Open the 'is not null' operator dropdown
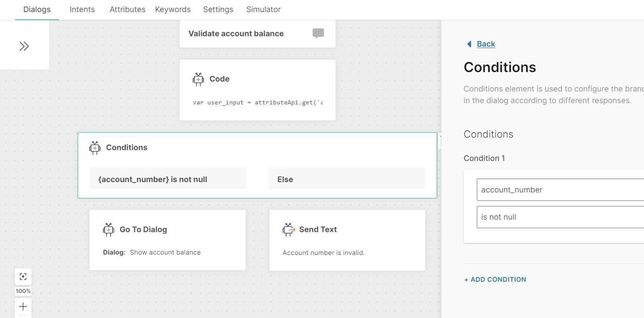Image resolution: width=644 pixels, height=318 pixels. point(560,217)
